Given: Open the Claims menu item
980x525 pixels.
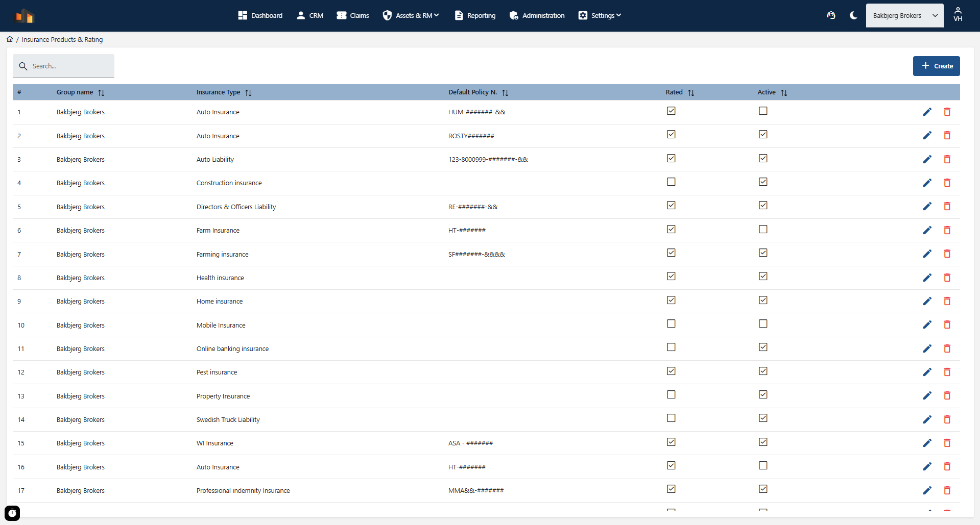Looking at the screenshot, I should point(352,15).
